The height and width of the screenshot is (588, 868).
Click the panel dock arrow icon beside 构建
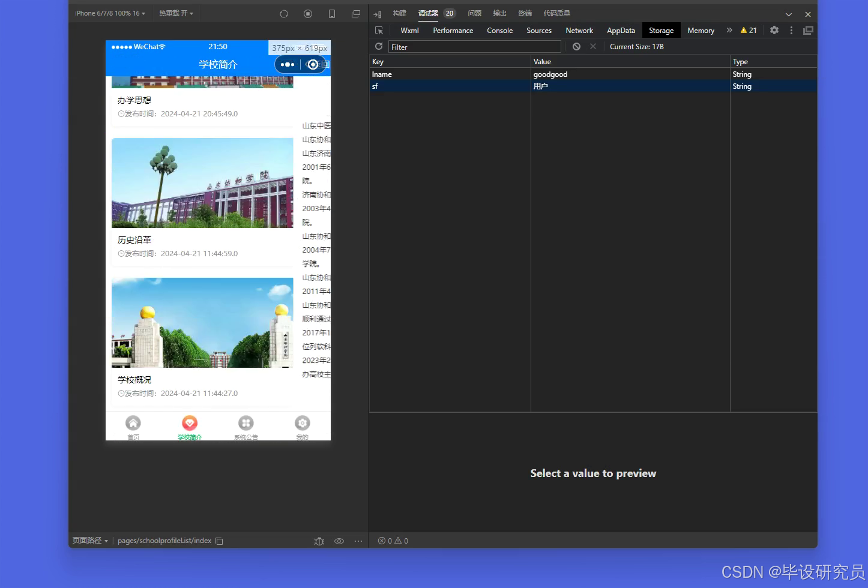click(x=378, y=14)
